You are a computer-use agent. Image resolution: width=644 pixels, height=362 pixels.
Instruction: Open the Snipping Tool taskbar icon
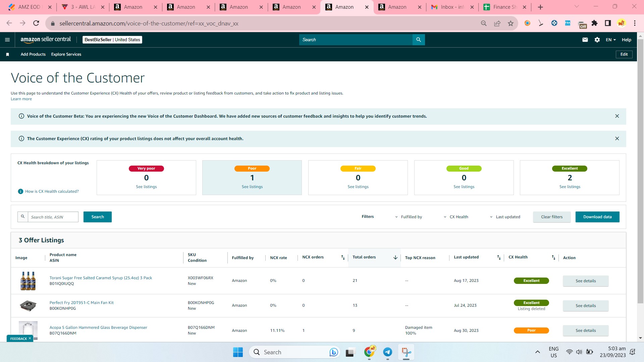[x=406, y=352]
